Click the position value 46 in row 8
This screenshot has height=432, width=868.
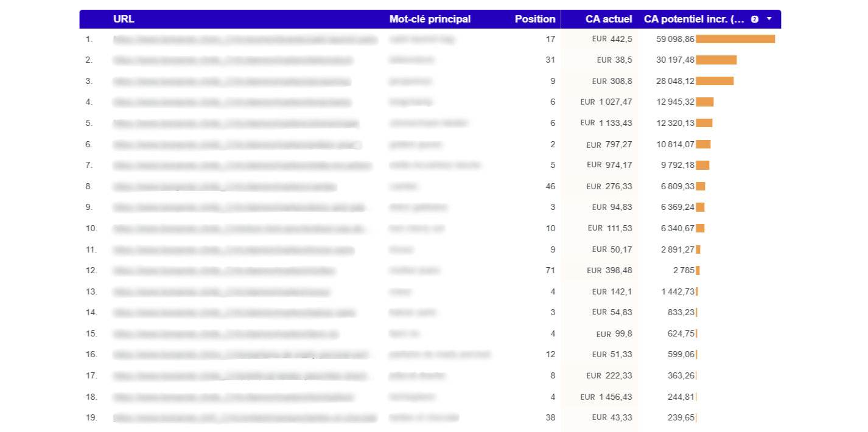click(x=550, y=186)
